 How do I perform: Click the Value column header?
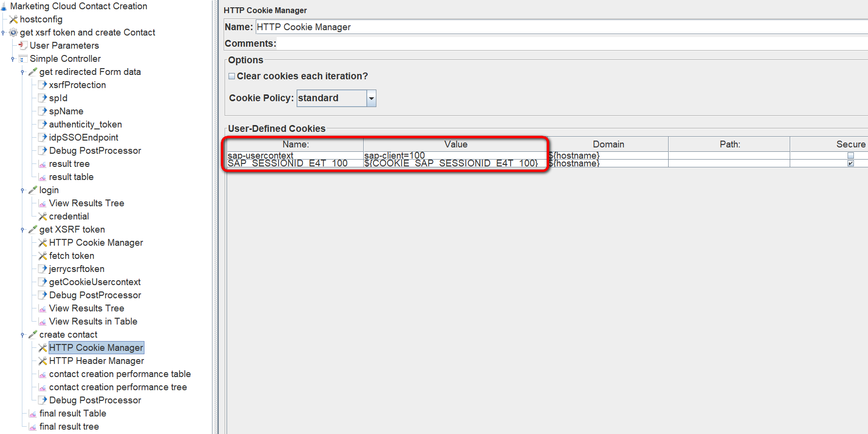456,145
